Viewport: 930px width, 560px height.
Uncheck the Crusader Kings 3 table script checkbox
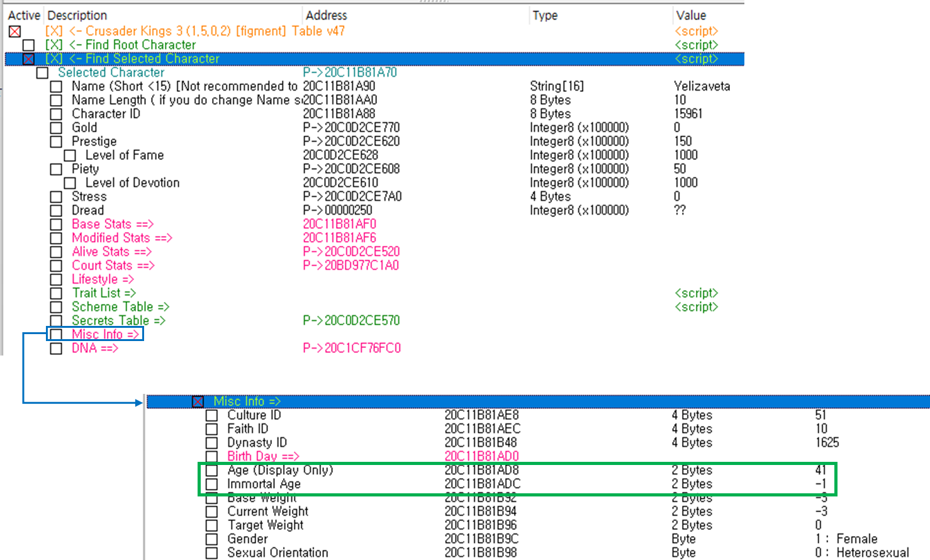15,31
